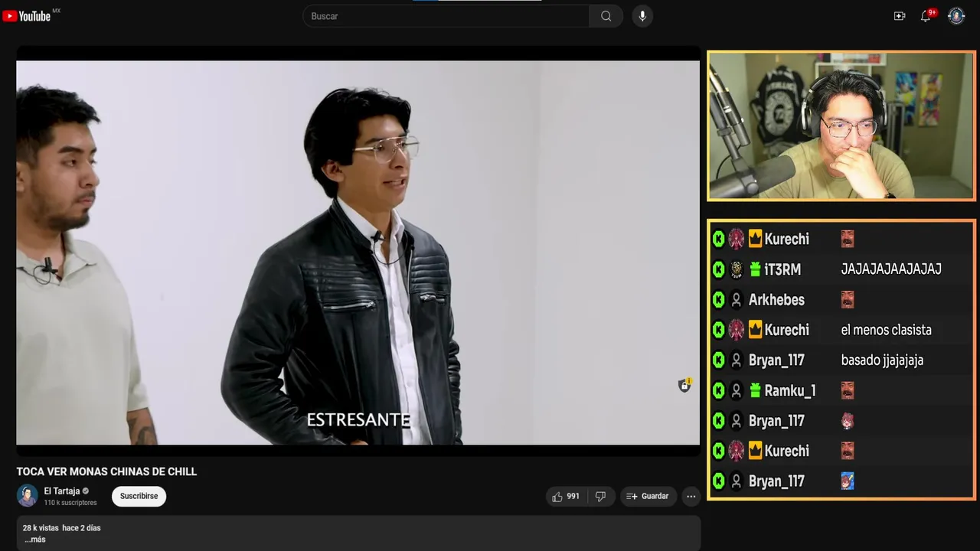Viewport: 980px width, 551px height.
Task: Click the user icon next to Arkhebes
Action: 737,300
